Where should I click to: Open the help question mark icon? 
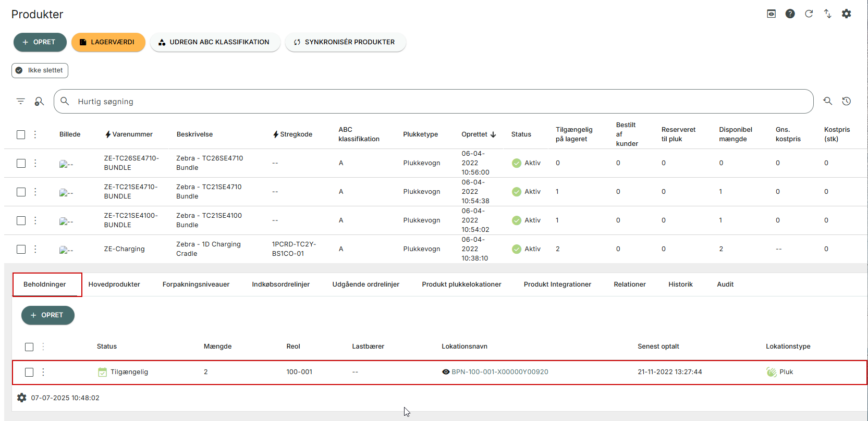(x=790, y=14)
